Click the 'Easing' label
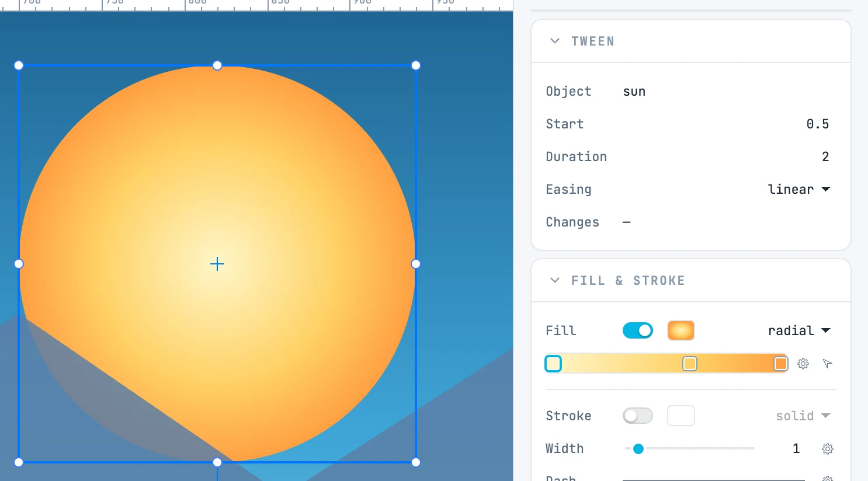 (x=568, y=189)
